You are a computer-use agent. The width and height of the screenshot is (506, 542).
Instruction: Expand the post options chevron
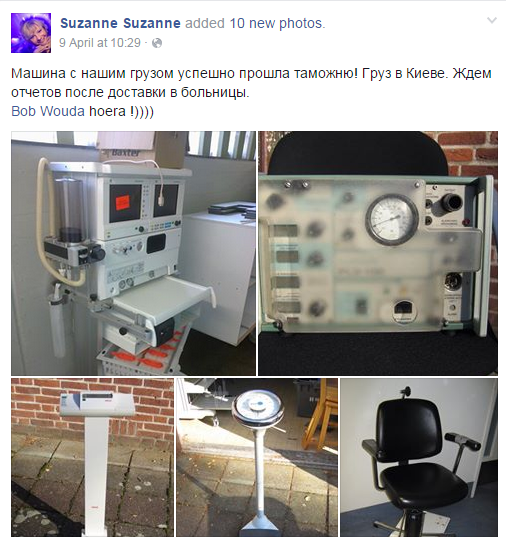(491, 20)
